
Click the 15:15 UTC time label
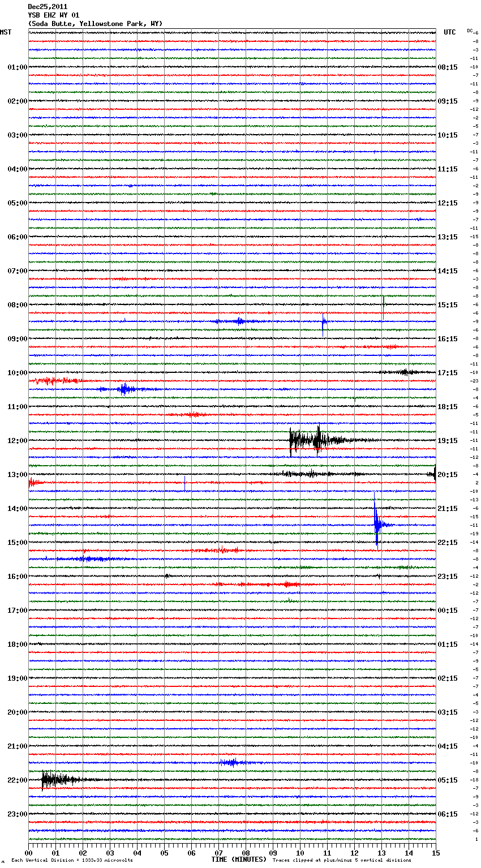point(448,305)
